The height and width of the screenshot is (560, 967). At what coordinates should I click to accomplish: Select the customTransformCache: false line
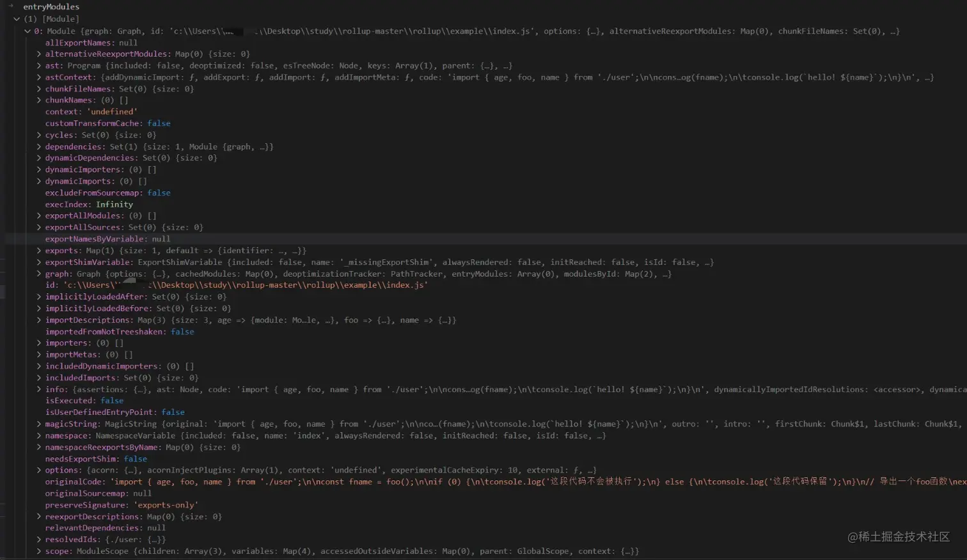[108, 123]
